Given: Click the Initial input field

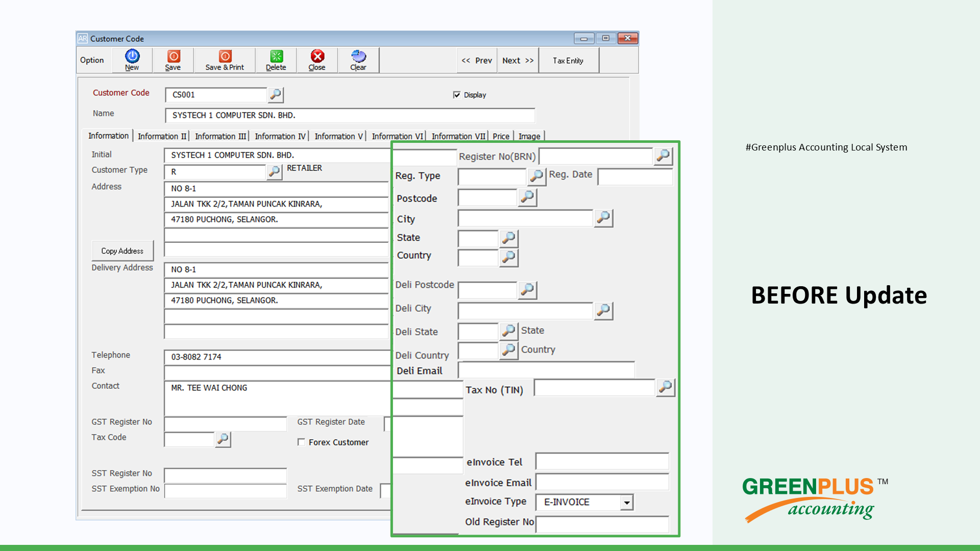Looking at the screenshot, I should coord(277,155).
